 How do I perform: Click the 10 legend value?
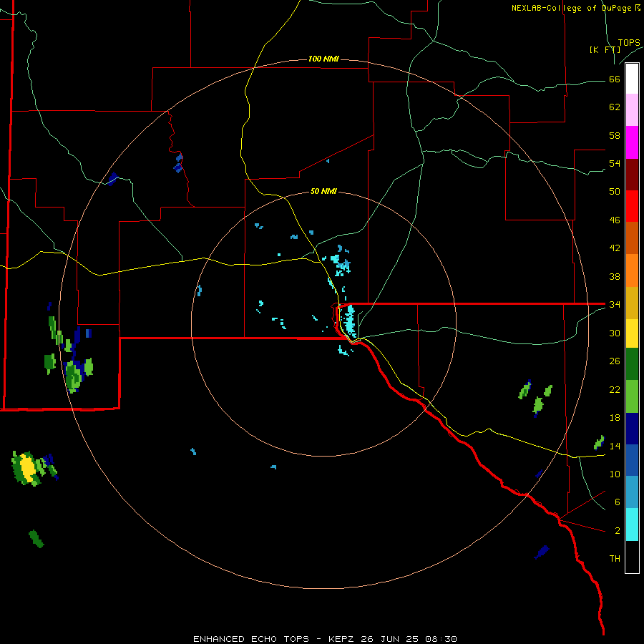pyautogui.click(x=615, y=474)
